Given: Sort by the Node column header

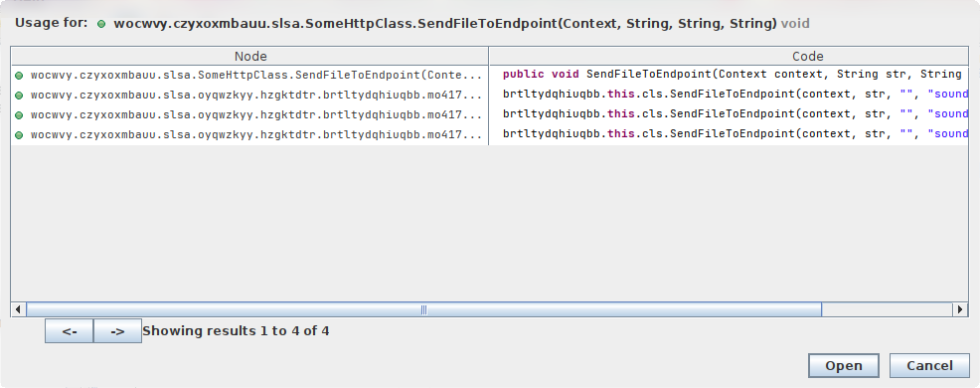Looking at the screenshot, I should coord(250,56).
